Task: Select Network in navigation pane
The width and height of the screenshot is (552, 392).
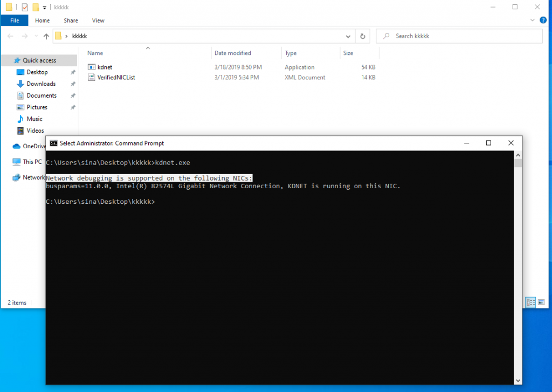Action: pos(28,177)
